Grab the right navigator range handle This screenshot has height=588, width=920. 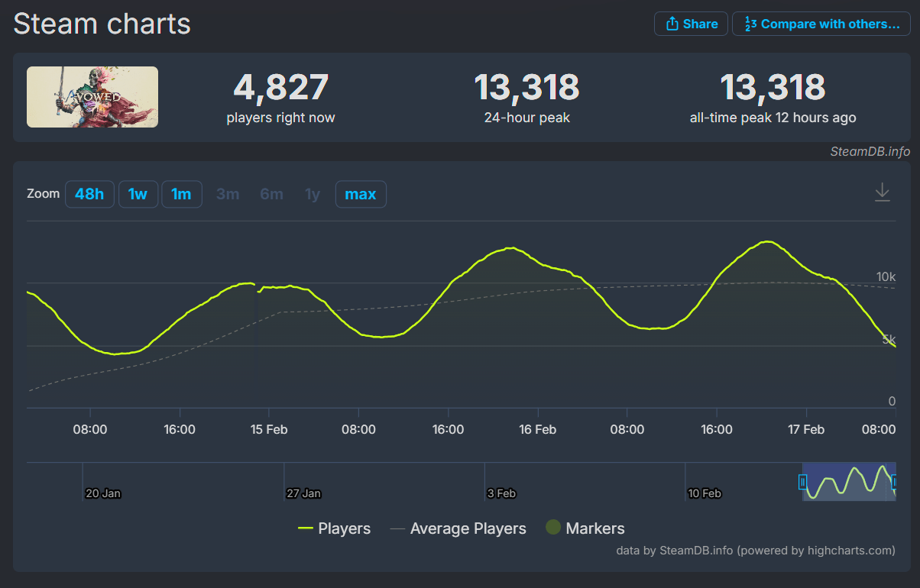894,482
